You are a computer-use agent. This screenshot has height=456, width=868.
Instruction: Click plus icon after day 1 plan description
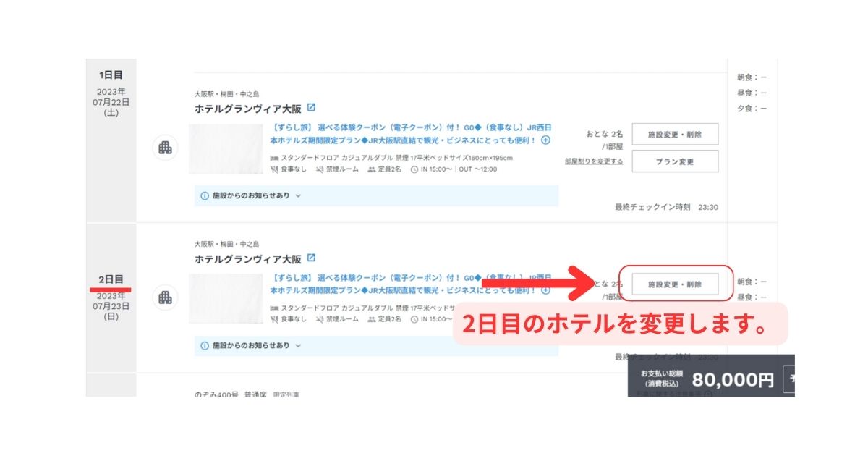point(545,140)
